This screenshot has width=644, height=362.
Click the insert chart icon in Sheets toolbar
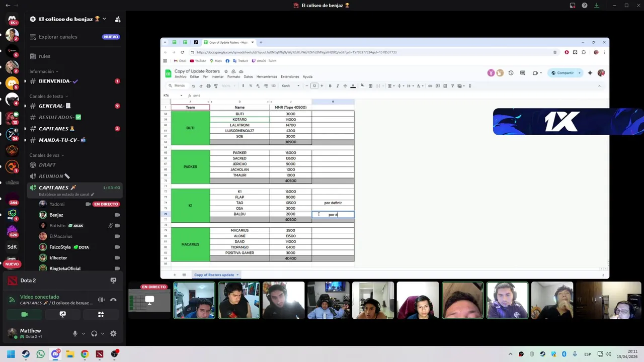pos(445,85)
